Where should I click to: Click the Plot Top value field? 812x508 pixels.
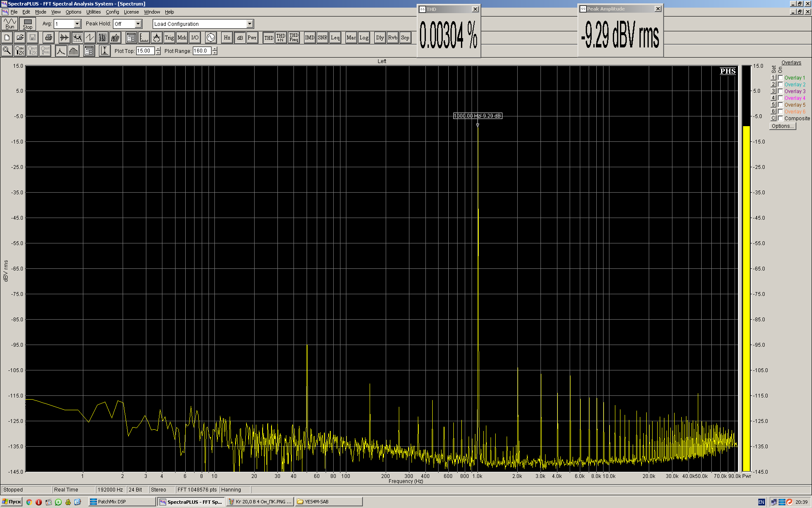click(145, 51)
